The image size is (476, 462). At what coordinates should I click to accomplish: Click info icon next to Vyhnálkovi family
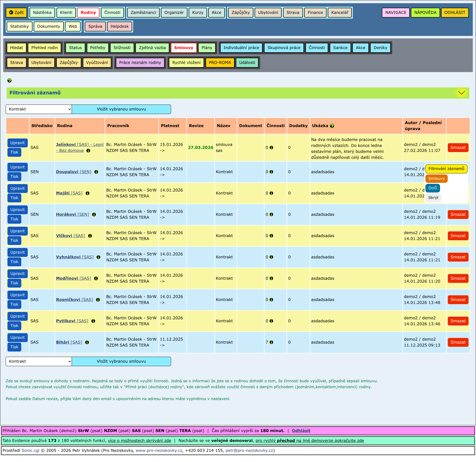[98, 257]
